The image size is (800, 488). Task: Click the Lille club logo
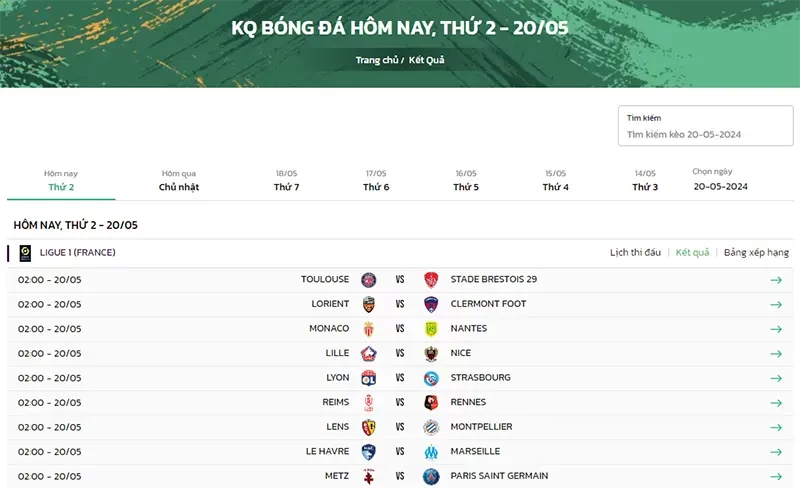(x=368, y=353)
